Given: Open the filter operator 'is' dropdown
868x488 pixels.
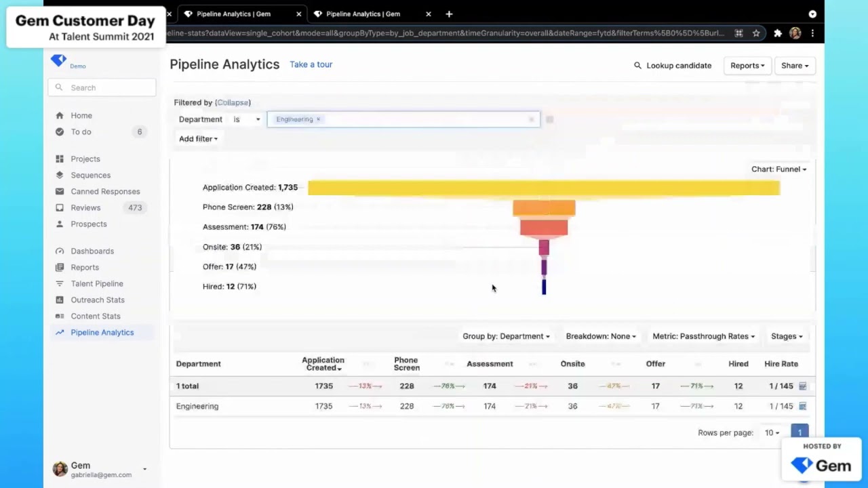Looking at the screenshot, I should pyautogui.click(x=247, y=119).
